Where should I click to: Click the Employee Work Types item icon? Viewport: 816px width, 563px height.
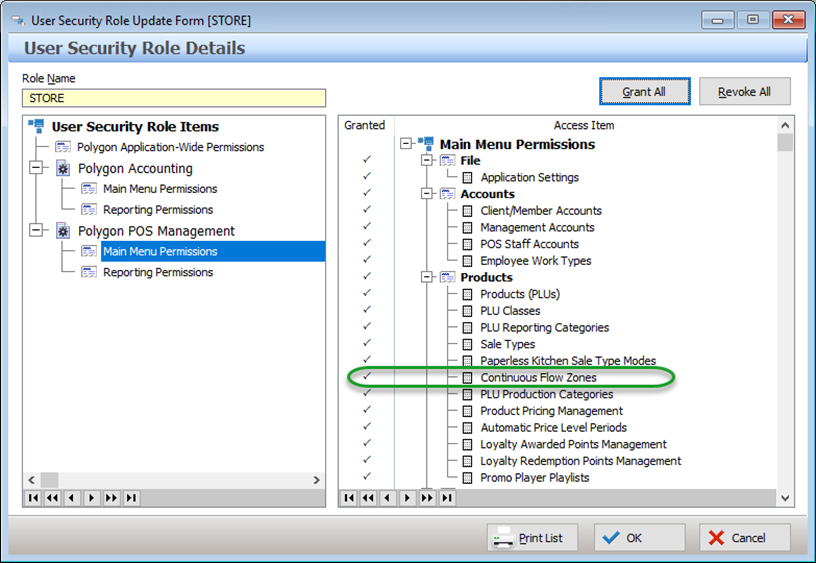pos(467,261)
